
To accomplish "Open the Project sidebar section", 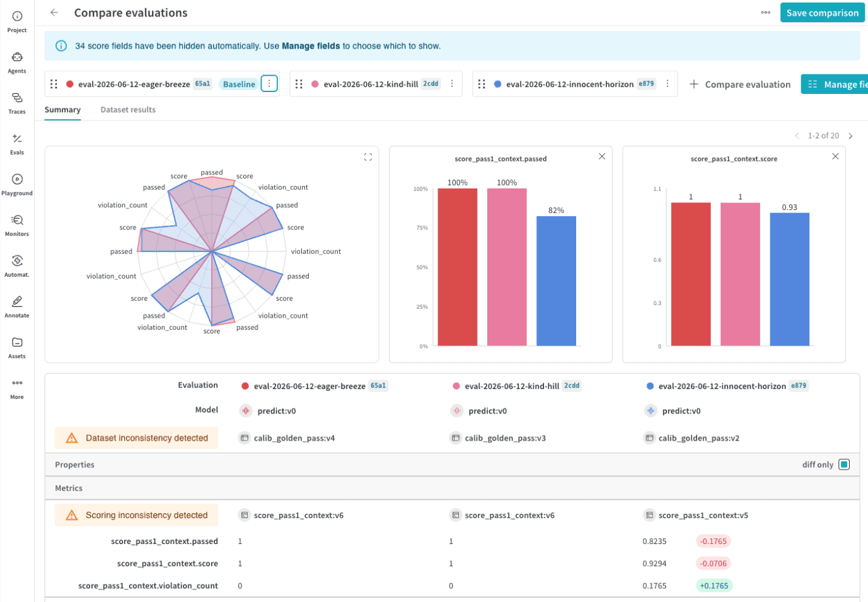I will (x=17, y=21).
